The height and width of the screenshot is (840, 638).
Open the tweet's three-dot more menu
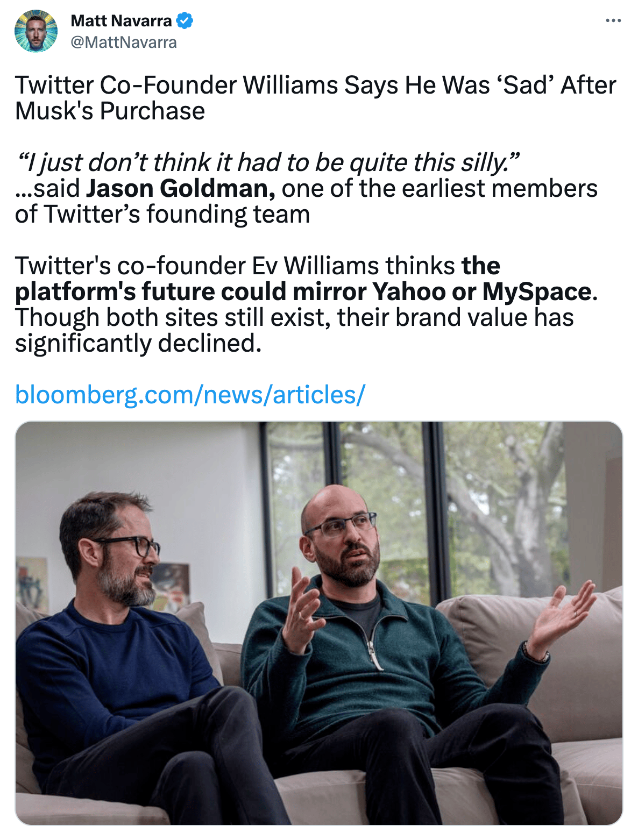[x=613, y=21]
